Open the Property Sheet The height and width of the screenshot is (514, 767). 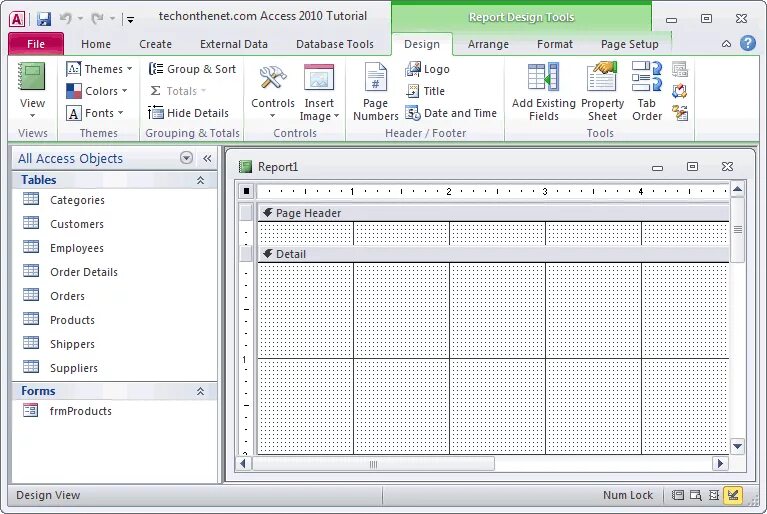point(602,92)
